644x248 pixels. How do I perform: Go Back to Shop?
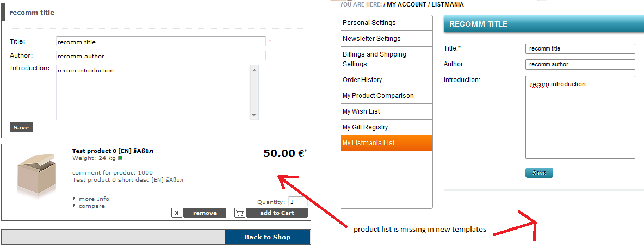click(267, 237)
